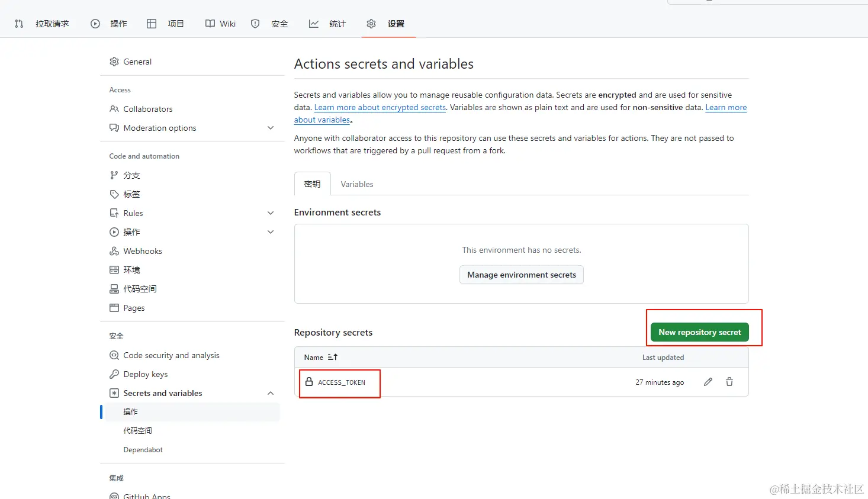Open Code security and analysis settings
This screenshot has width=868, height=499.
[x=171, y=355]
